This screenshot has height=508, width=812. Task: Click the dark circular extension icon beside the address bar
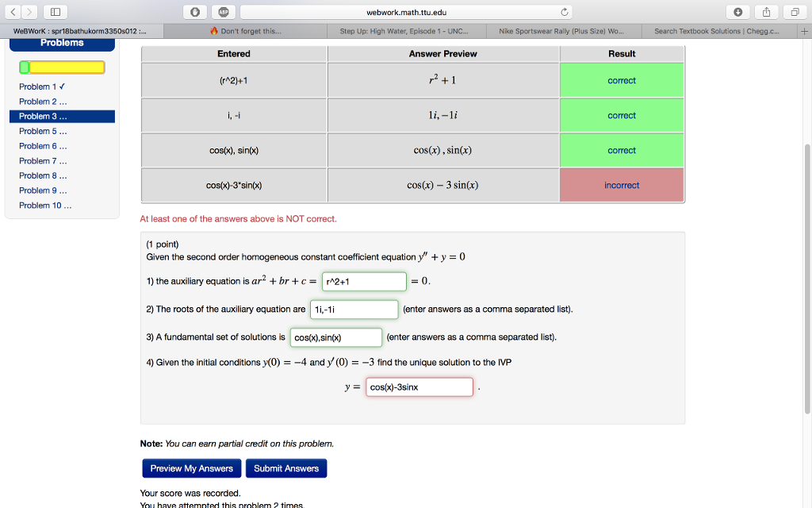(193, 12)
